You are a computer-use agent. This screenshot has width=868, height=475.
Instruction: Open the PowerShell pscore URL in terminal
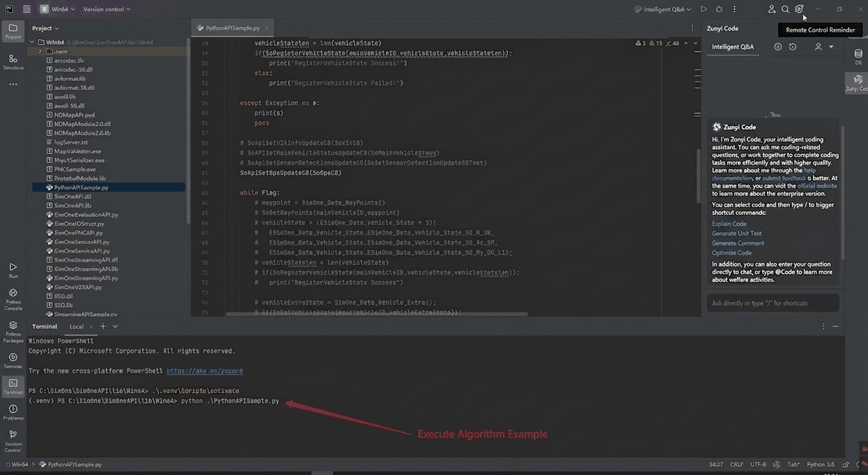(x=205, y=371)
